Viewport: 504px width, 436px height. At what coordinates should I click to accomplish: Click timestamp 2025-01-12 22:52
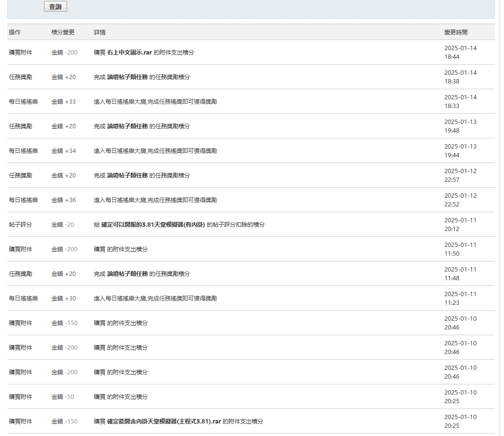pos(460,200)
